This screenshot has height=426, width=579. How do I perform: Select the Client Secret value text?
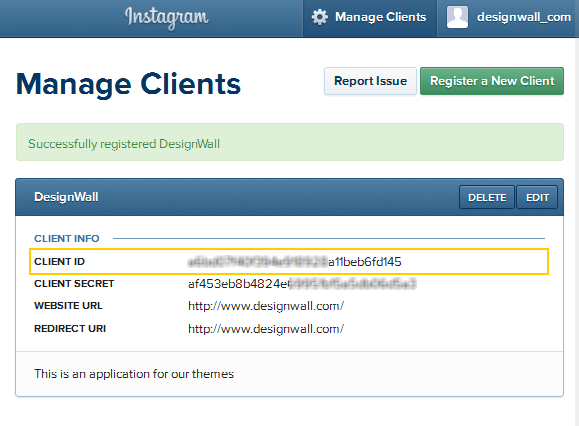(302, 284)
